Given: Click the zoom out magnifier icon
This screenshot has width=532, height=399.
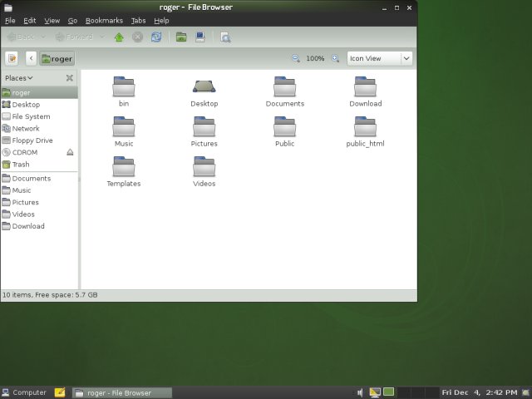Looking at the screenshot, I should coord(297,59).
